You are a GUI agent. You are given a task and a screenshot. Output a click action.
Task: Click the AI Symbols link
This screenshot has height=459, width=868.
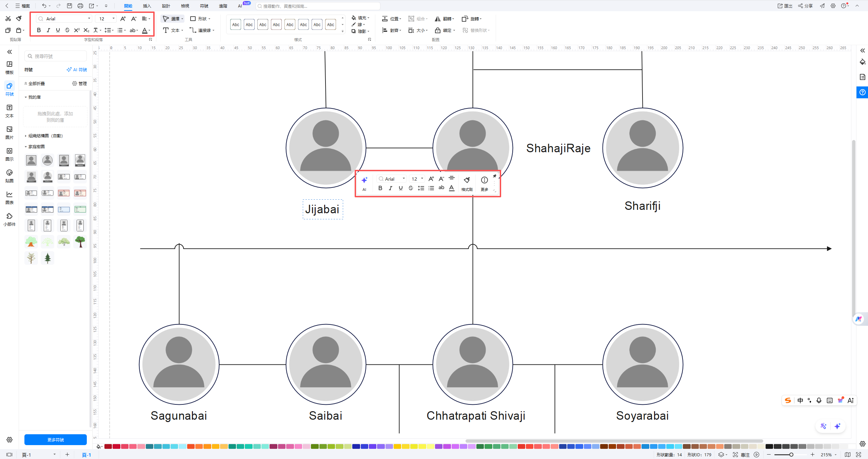[77, 69]
